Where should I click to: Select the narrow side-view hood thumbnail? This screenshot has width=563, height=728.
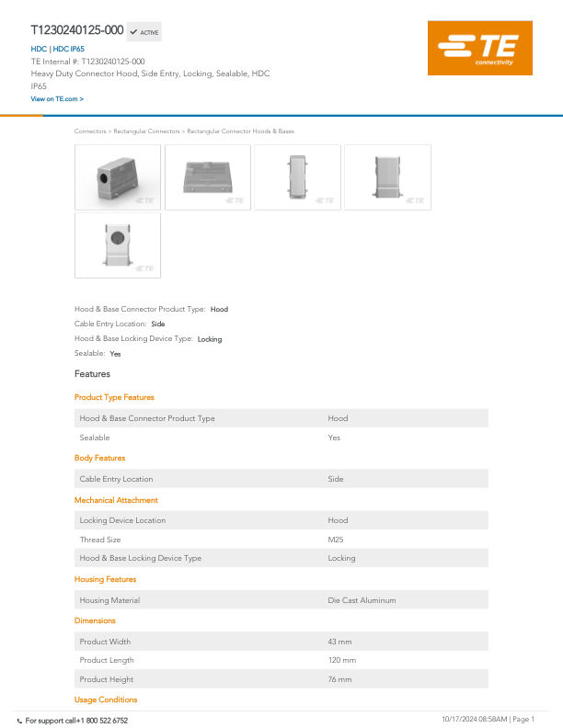coord(297,177)
